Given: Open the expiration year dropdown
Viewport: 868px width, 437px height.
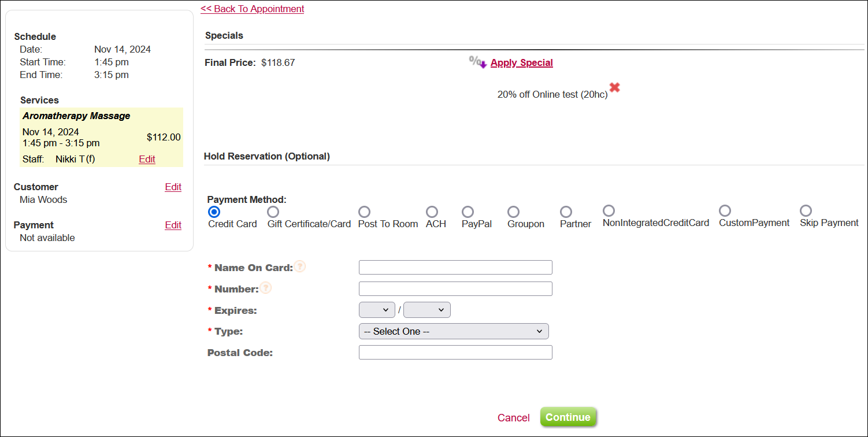Looking at the screenshot, I should click(x=426, y=310).
